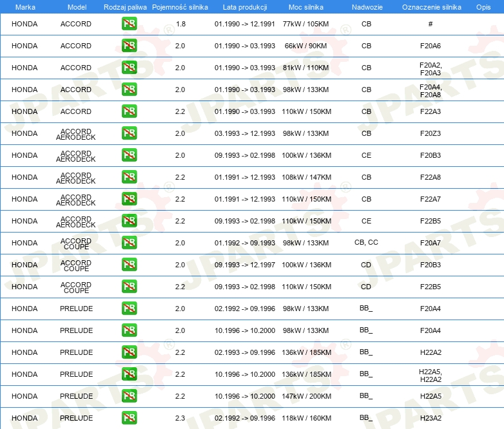Click the 01.1992 -> 09.1993 production years cell
Viewport: 504px width, 429px height.
(245, 243)
